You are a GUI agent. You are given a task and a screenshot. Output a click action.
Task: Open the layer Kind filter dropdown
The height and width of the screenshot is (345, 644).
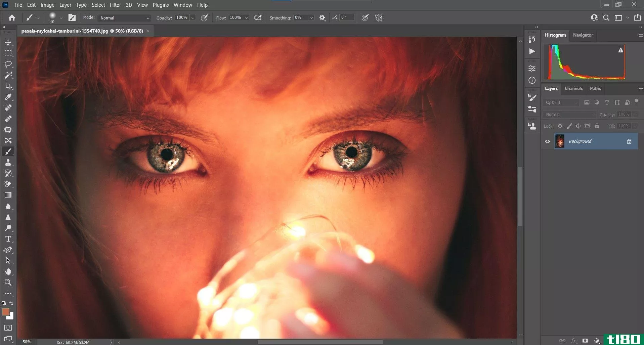pos(561,103)
